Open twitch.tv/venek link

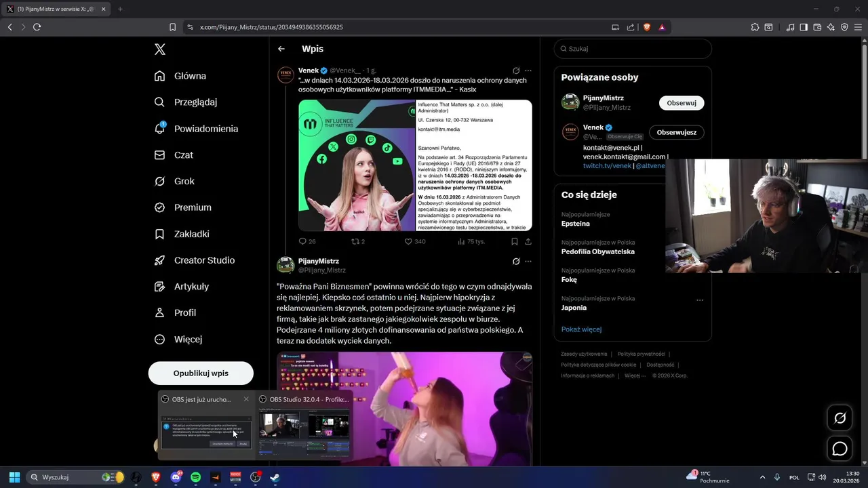[607, 166]
